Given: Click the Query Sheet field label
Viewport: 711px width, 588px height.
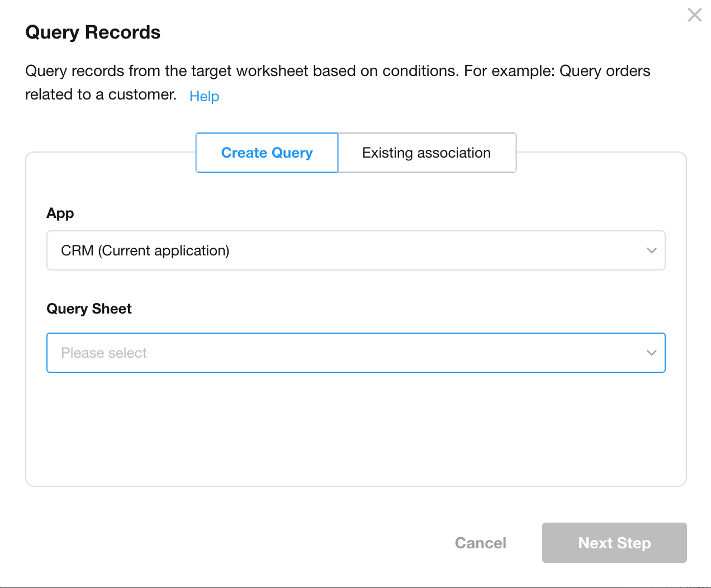Looking at the screenshot, I should [x=89, y=309].
